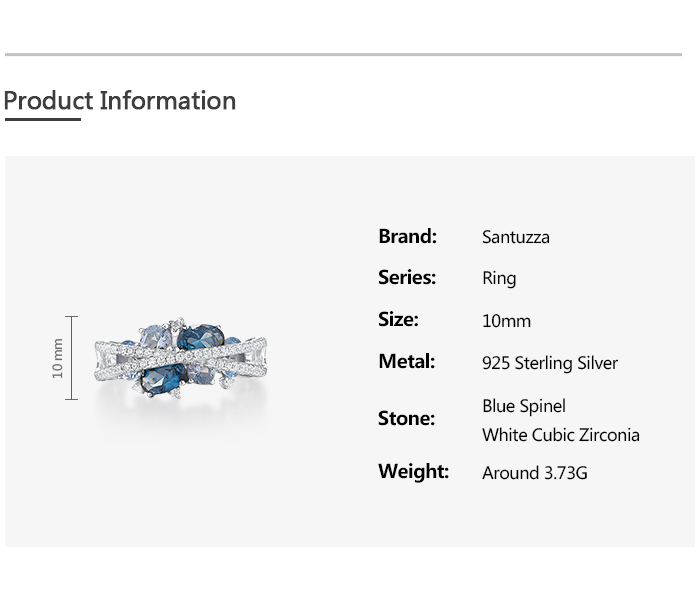Click the Around 3.73G weight value
Viewport: 700px width, 607px height.
(534, 473)
